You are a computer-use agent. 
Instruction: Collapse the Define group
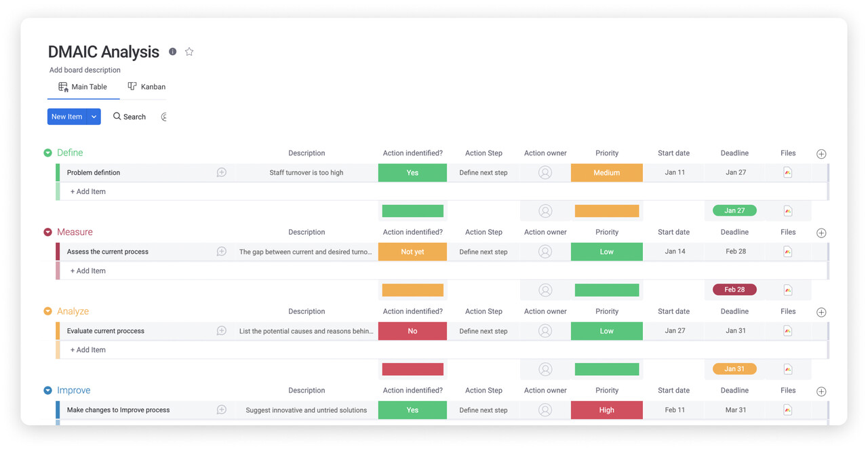(48, 153)
